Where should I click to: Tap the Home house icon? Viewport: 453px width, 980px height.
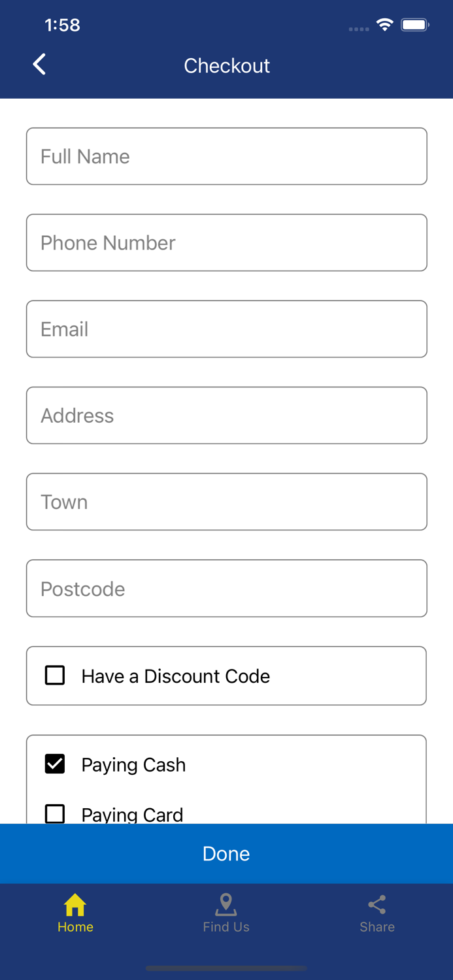point(75,905)
